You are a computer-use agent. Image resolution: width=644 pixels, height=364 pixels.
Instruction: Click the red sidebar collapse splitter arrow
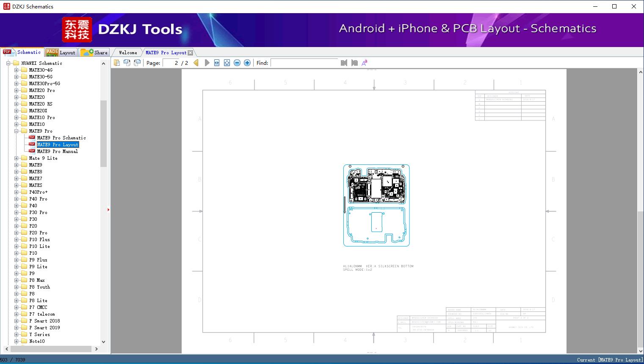click(108, 209)
